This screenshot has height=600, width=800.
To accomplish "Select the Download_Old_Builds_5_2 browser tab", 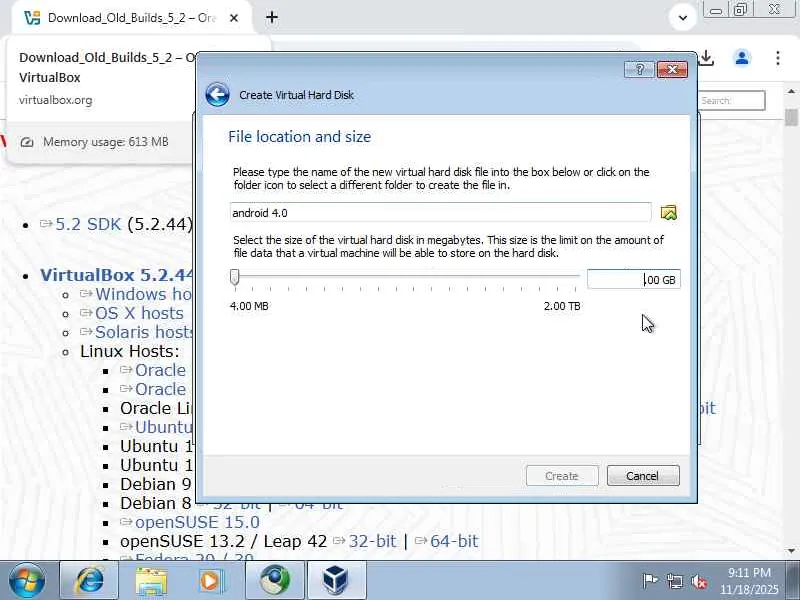I will 132,18.
